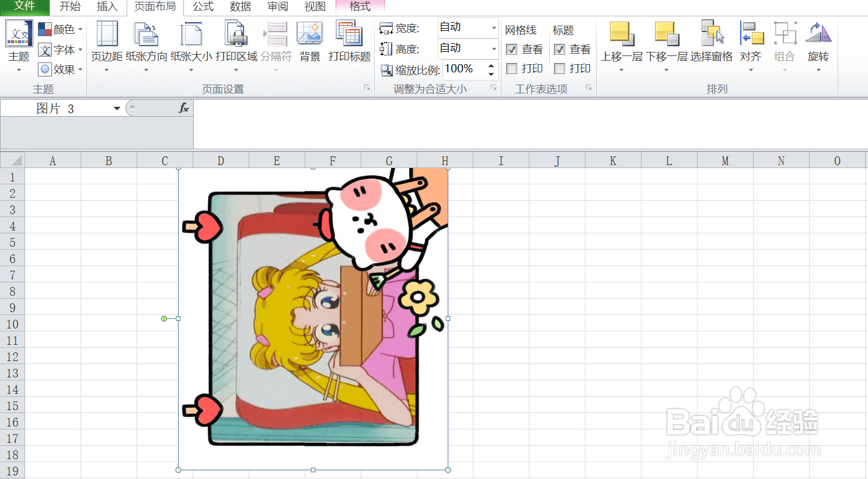
Task: Select column header K
Action: pos(613,160)
